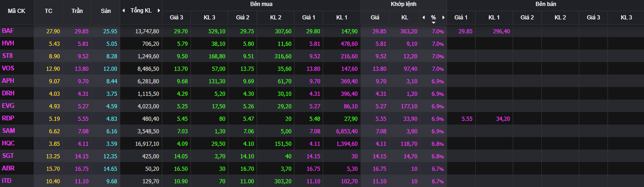Select the Bên mua header group
644x187 pixels.
point(261,4)
